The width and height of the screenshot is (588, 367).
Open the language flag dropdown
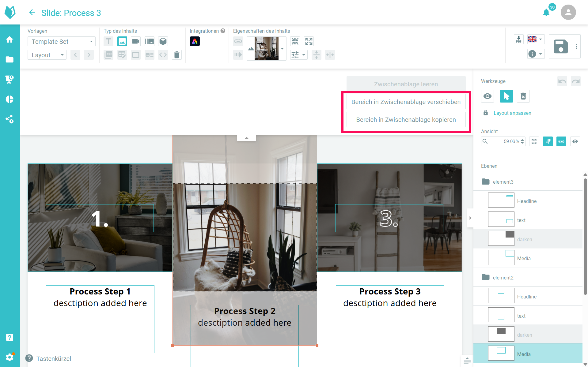pyautogui.click(x=535, y=39)
